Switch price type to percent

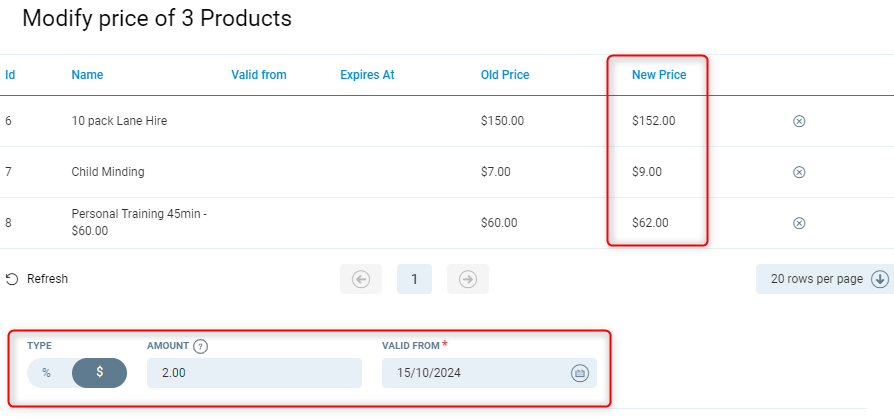47,372
